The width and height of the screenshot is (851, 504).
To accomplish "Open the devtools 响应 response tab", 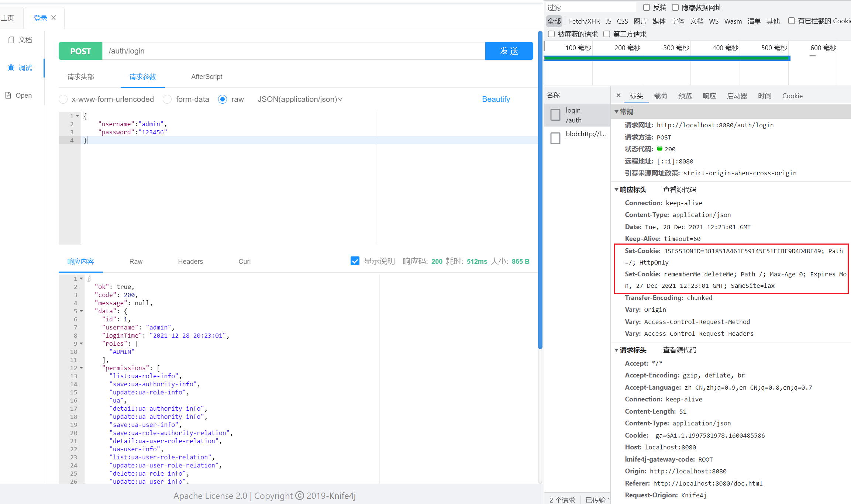I will [709, 96].
